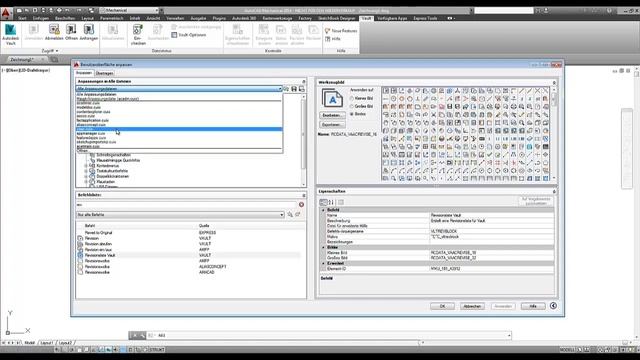Choose 'Alle Anpassungsdateien' entry in dropdown list

coord(179,94)
